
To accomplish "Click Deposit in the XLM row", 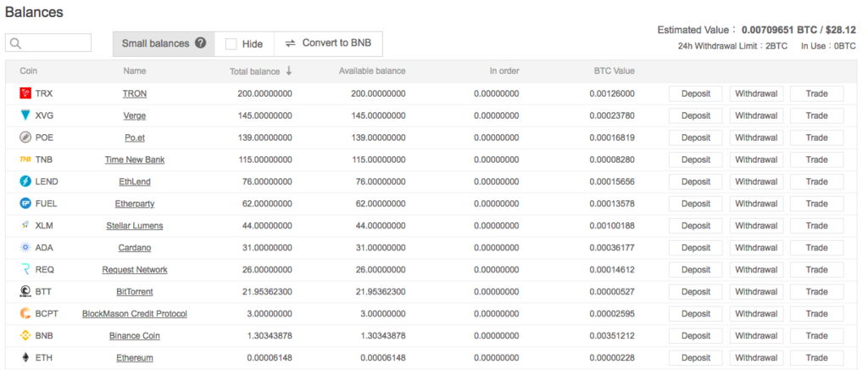I will tap(695, 226).
